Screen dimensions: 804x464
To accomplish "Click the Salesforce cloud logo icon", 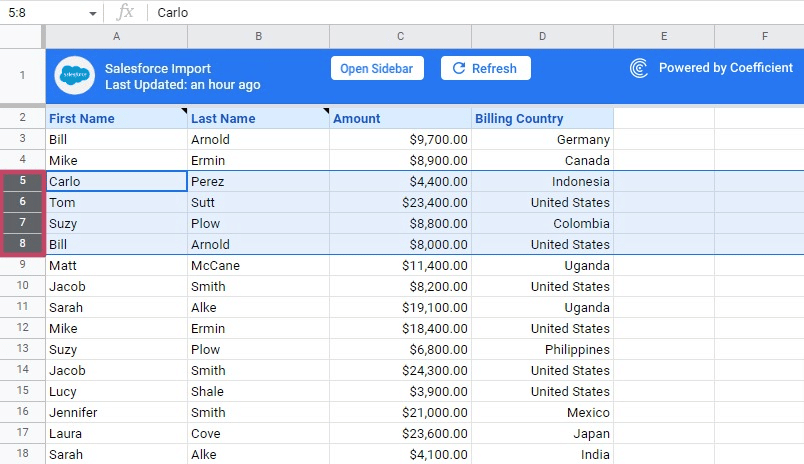I will (74, 75).
